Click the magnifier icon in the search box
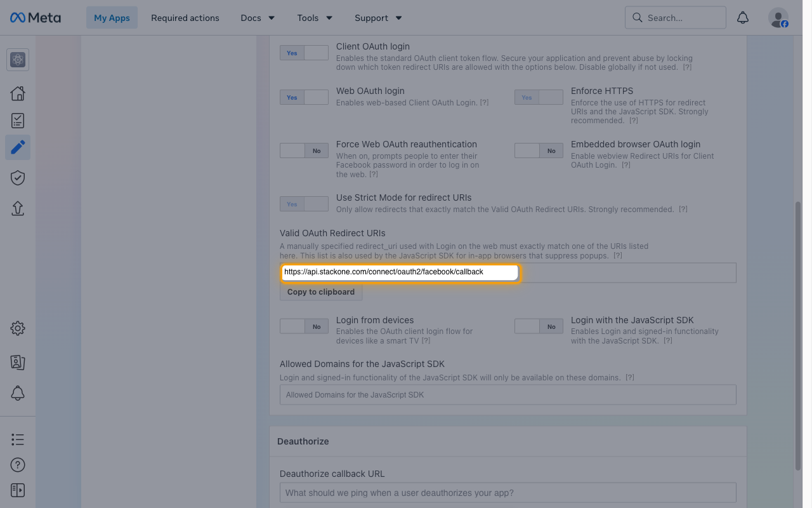The image size is (812, 508). (x=637, y=18)
